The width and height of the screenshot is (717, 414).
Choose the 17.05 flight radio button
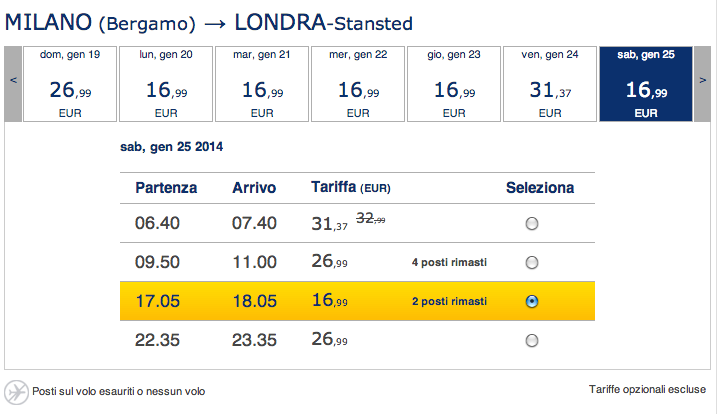[532, 301]
